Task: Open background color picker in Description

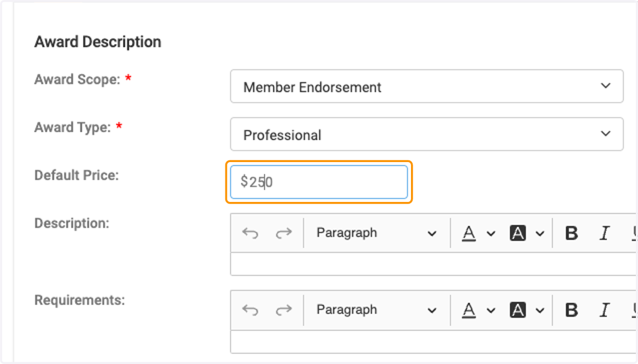Action: tap(518, 233)
